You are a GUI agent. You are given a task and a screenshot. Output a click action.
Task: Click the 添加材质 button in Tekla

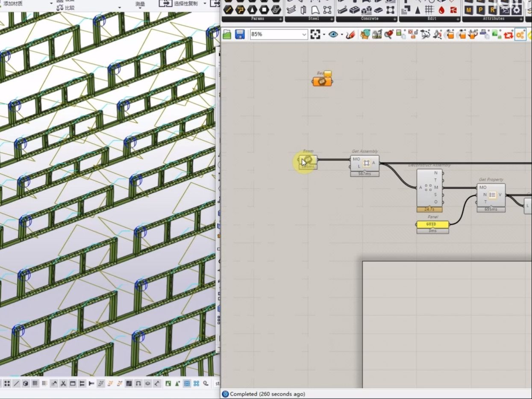(13, 3)
